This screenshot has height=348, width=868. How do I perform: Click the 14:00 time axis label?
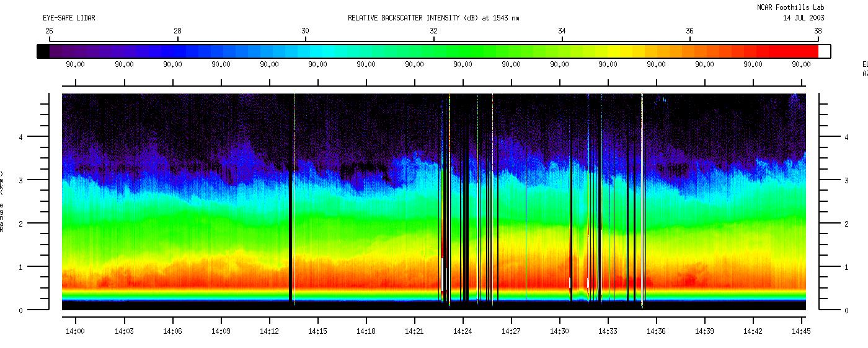(x=76, y=332)
